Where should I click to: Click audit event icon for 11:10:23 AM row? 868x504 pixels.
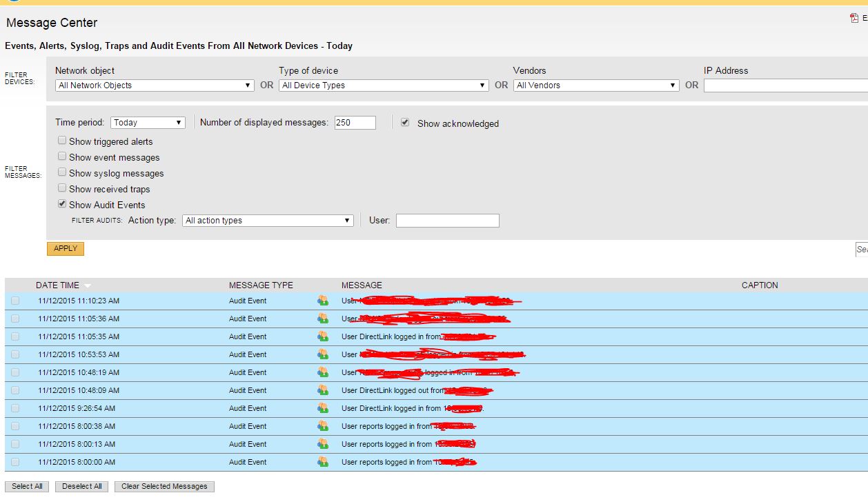pyautogui.click(x=322, y=301)
